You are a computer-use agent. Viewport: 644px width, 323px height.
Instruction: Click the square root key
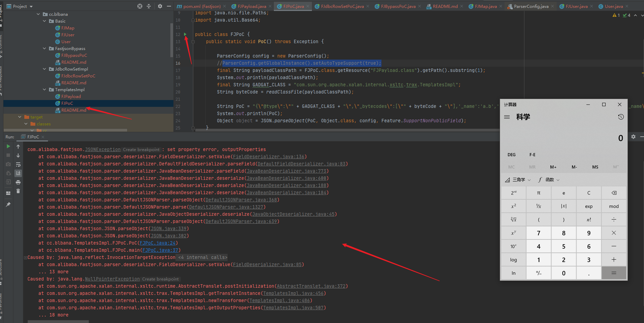[x=513, y=220]
